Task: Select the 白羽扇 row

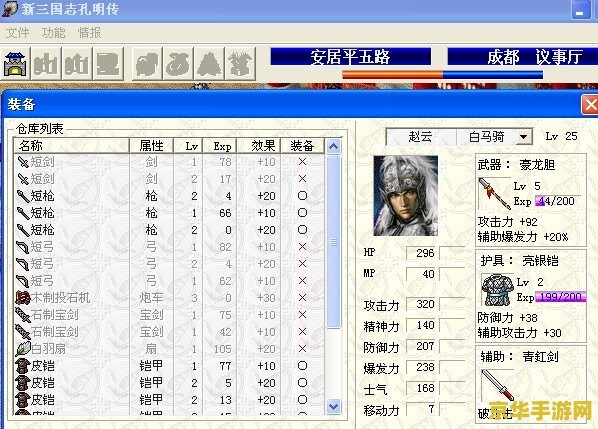Action: [170, 349]
